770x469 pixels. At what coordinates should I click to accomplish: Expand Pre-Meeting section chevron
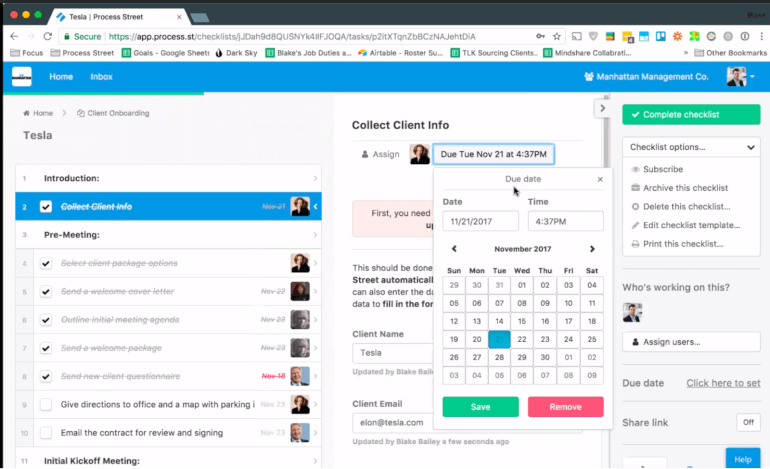[315, 235]
